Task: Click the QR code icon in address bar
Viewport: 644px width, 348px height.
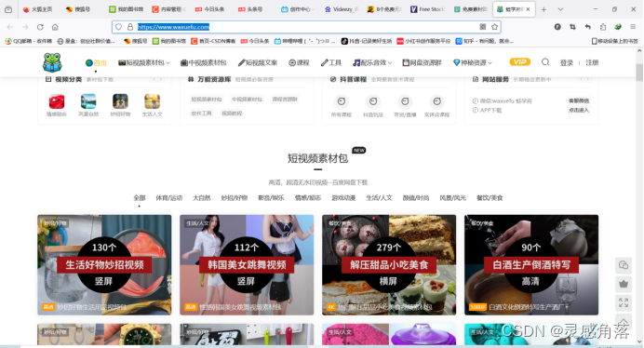Action: [483, 27]
